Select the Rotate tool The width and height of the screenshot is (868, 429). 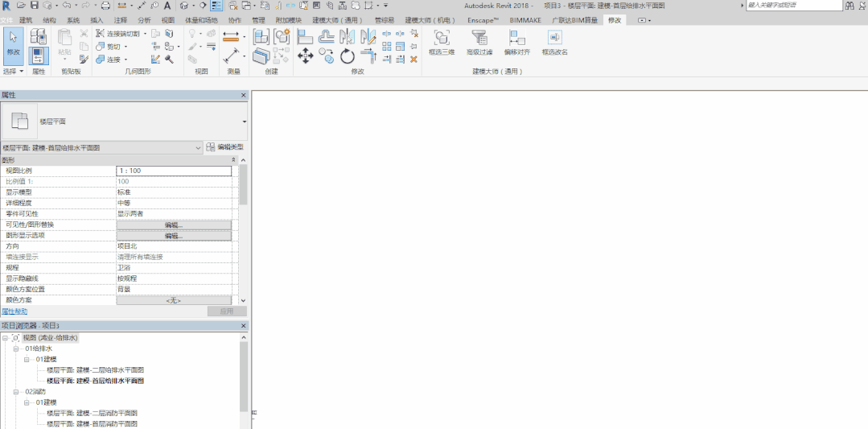[x=347, y=56]
